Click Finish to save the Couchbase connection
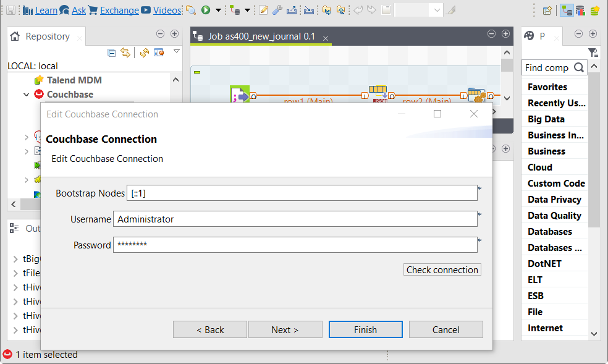This screenshot has width=608, height=364. coord(365,329)
